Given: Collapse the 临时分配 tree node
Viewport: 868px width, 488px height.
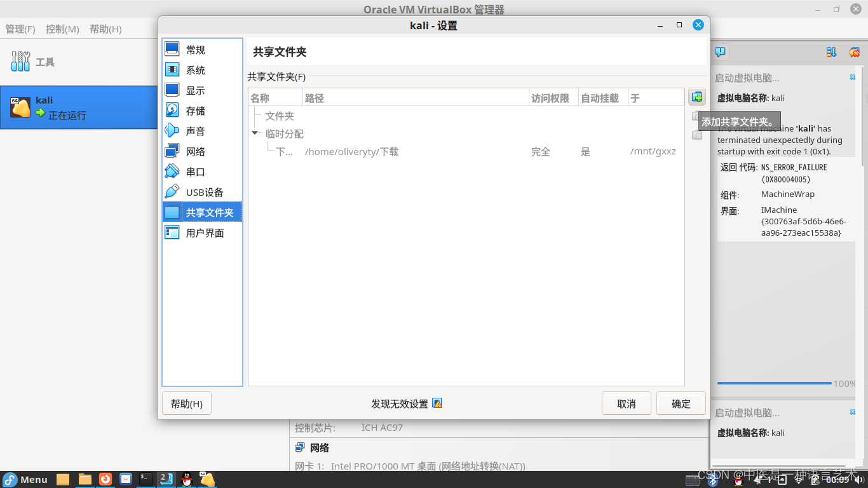Looking at the screenshot, I should tap(255, 133).
